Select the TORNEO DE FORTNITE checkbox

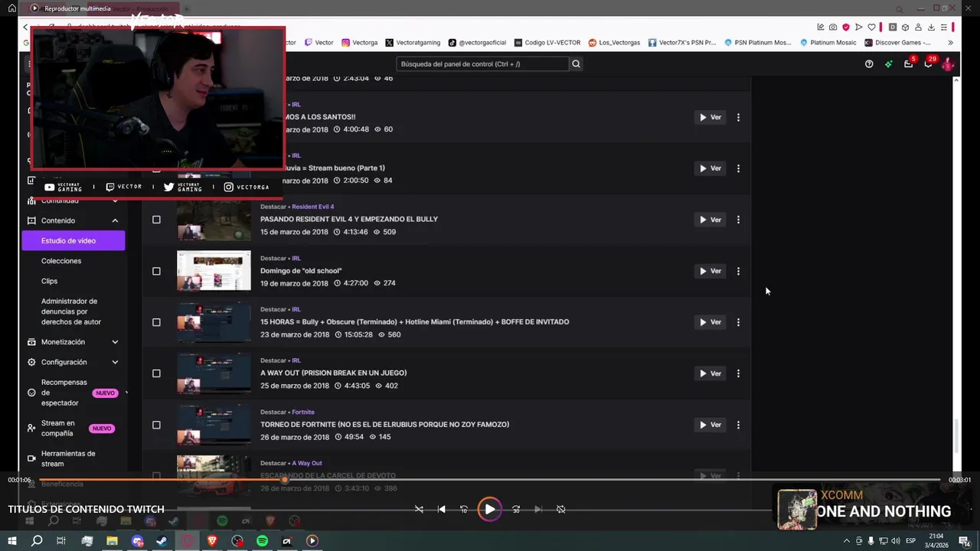pos(156,425)
